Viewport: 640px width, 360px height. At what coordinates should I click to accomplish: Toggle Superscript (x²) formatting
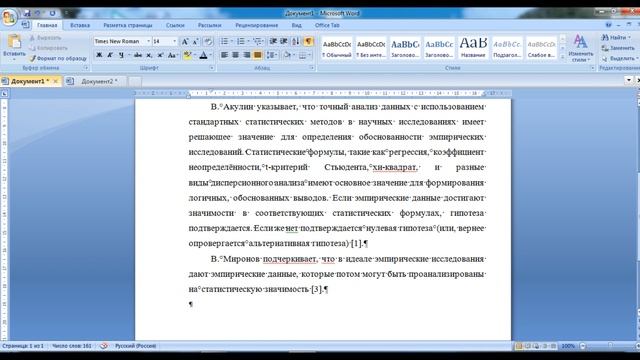160,55
